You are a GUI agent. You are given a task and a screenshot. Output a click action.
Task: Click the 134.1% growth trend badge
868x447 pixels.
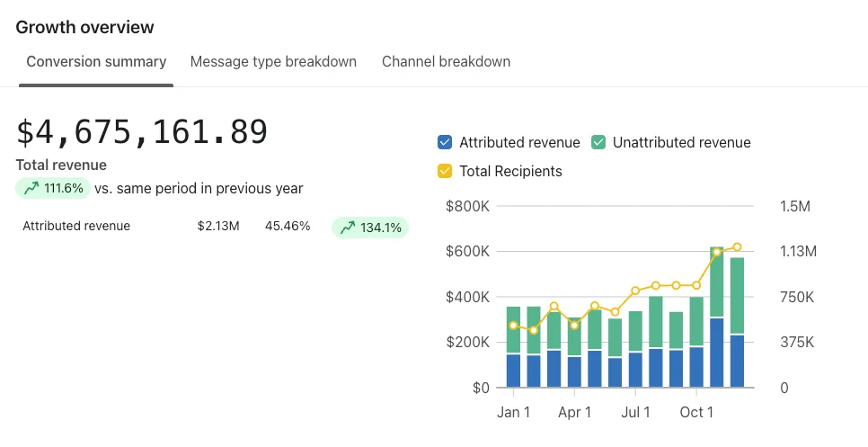pos(370,228)
